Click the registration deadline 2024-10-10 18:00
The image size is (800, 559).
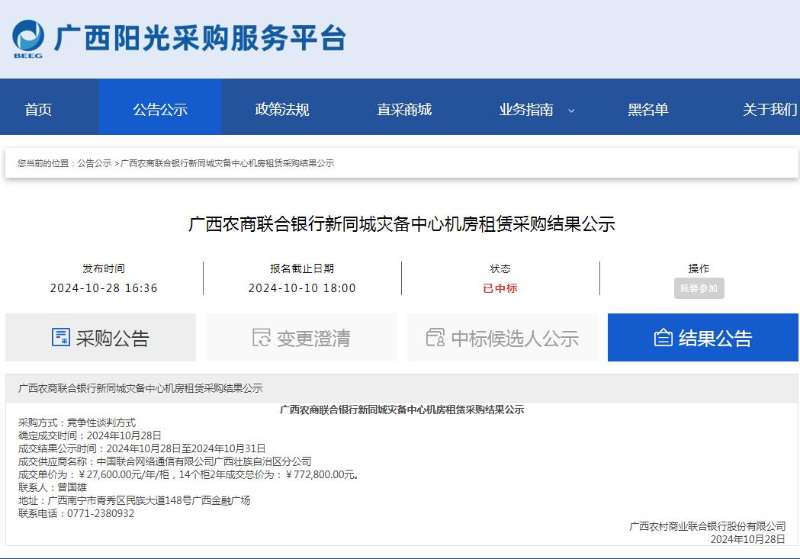pos(302,288)
